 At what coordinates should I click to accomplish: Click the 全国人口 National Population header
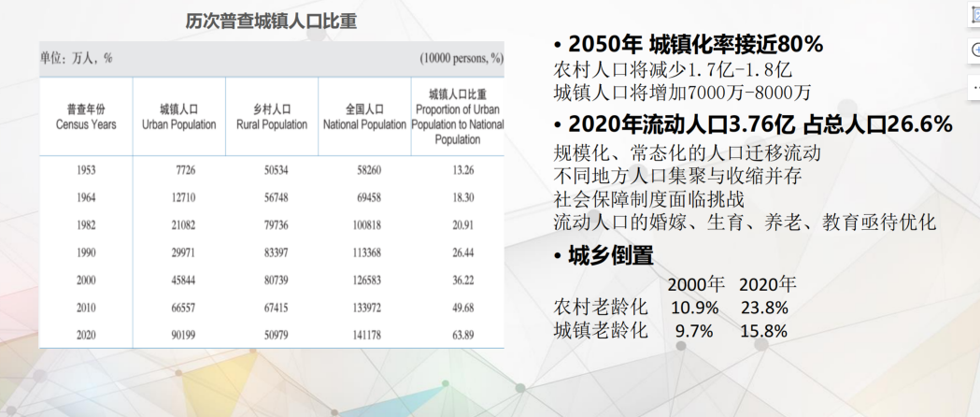[363, 117]
